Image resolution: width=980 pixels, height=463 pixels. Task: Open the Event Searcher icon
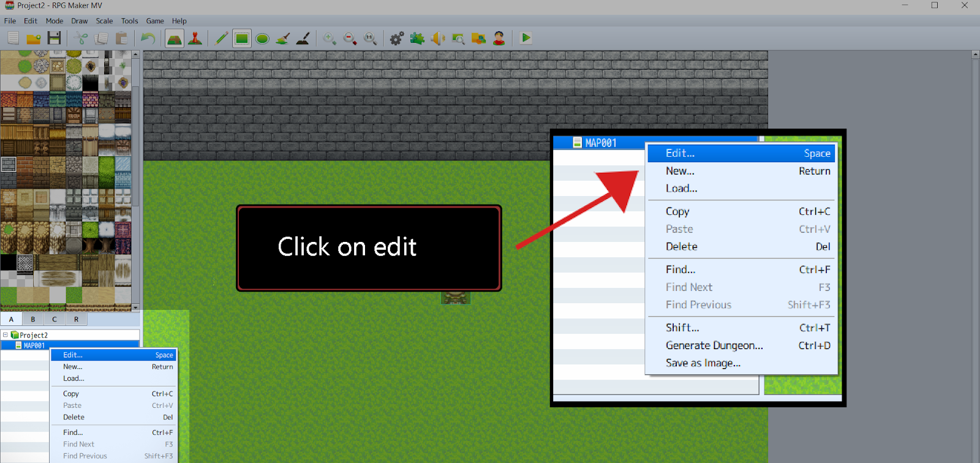click(x=458, y=38)
